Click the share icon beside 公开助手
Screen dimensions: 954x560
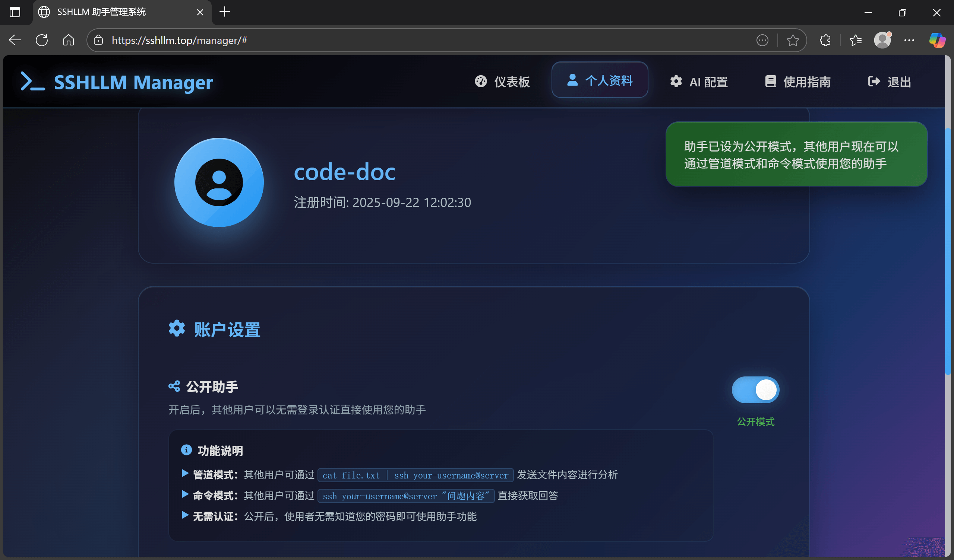point(174,386)
